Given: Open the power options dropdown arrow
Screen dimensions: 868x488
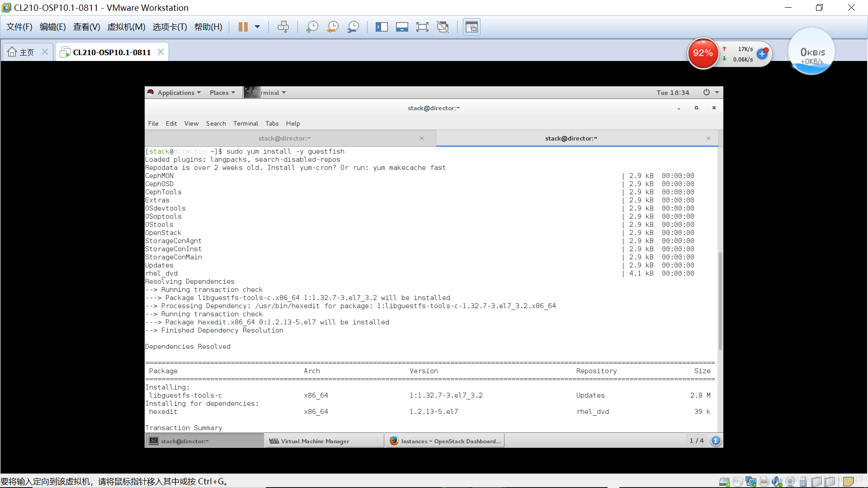Looking at the screenshot, I should coord(257,27).
